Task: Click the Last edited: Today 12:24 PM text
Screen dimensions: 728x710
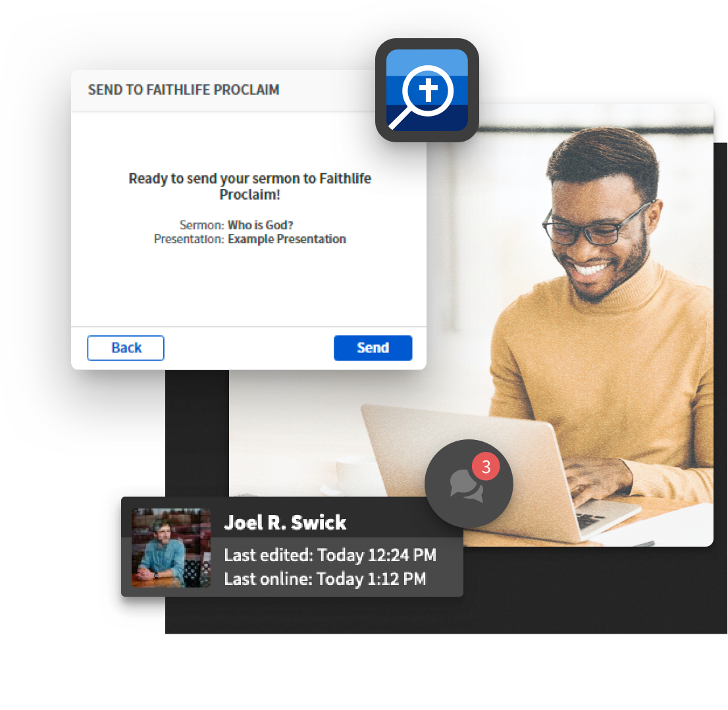Action: point(330,555)
